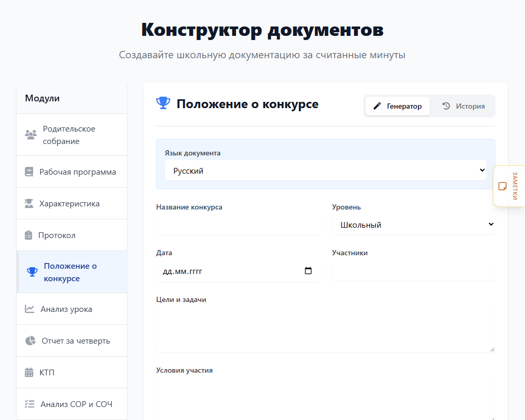Click the parents group icon beside Родительское собрание

tap(31, 135)
